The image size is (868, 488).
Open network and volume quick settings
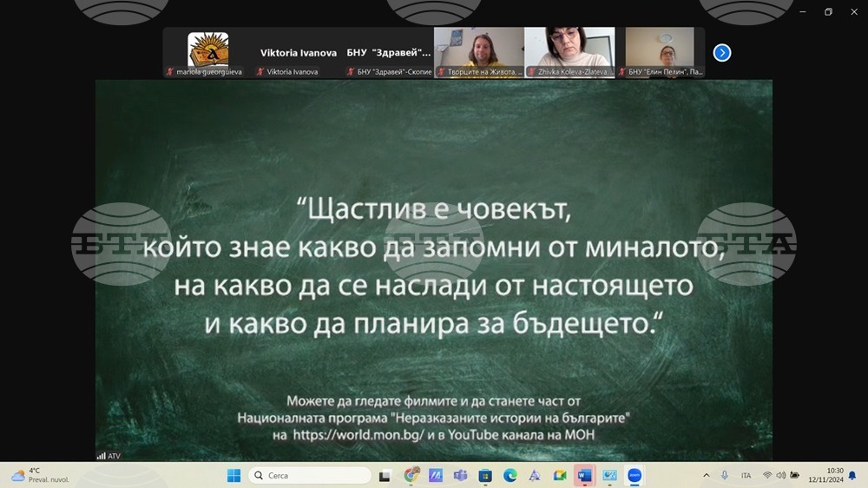click(780, 475)
